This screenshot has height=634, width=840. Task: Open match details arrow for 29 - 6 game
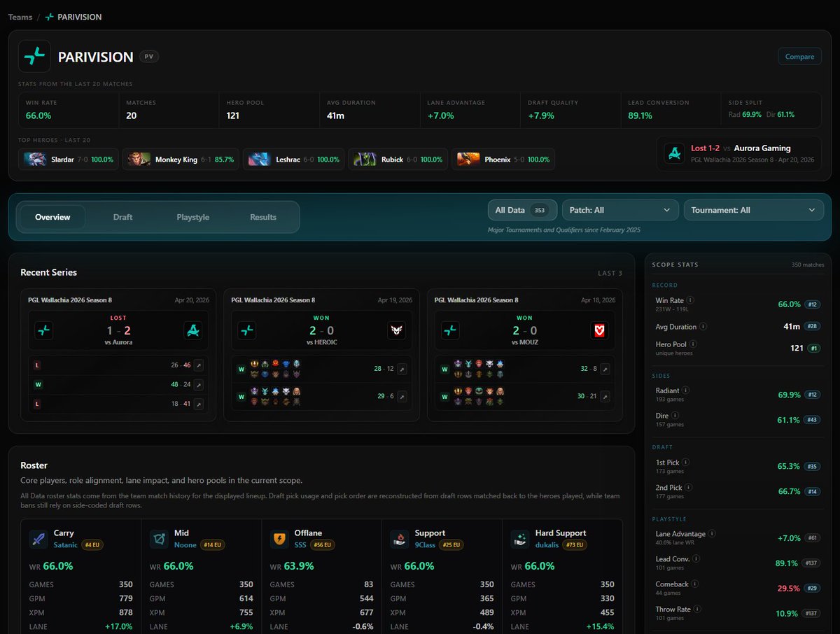pyautogui.click(x=402, y=397)
